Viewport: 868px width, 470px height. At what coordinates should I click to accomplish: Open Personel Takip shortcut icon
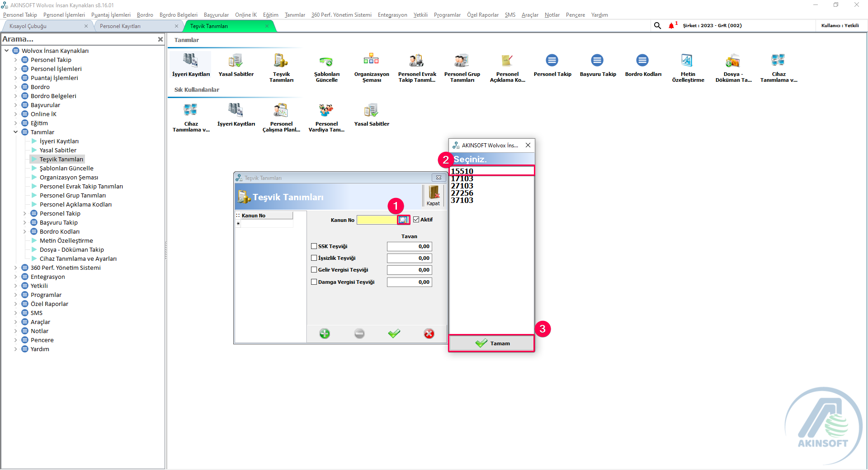(x=552, y=65)
